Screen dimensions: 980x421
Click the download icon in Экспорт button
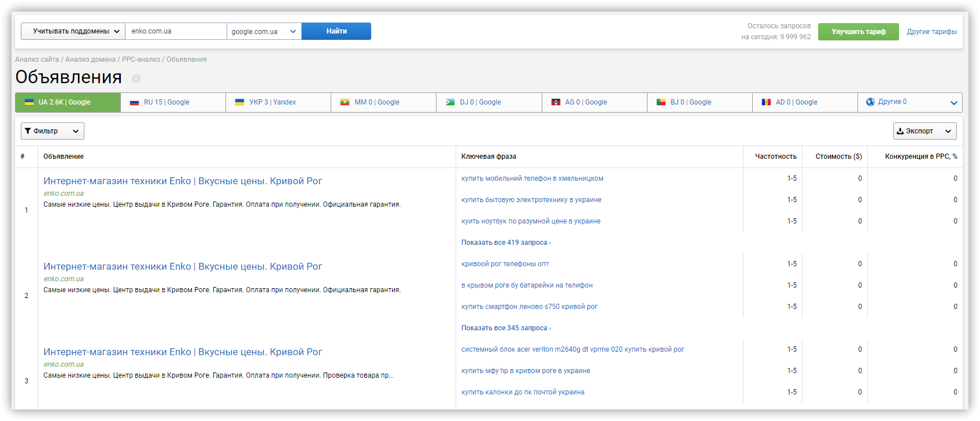900,131
